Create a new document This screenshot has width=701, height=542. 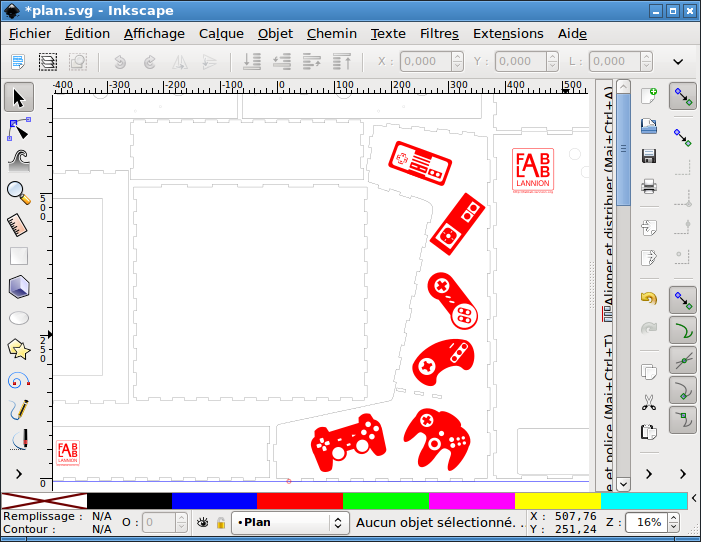coord(649,96)
